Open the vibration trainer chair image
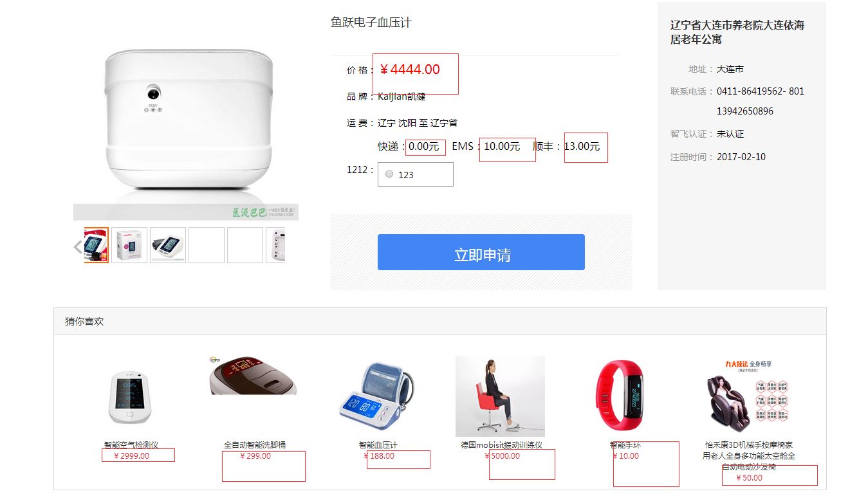Image resolution: width=868 pixels, height=496 pixels. (x=500, y=396)
